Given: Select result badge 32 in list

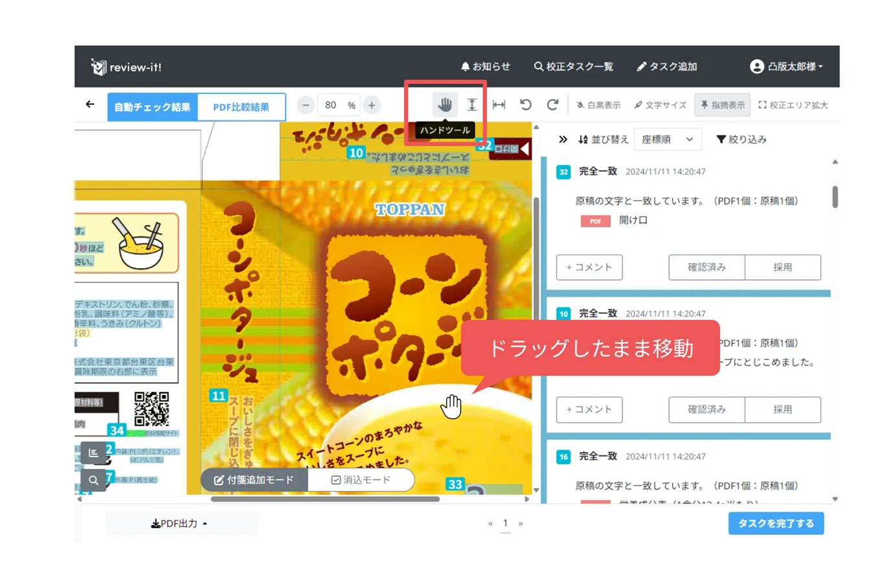Looking at the screenshot, I should (563, 172).
